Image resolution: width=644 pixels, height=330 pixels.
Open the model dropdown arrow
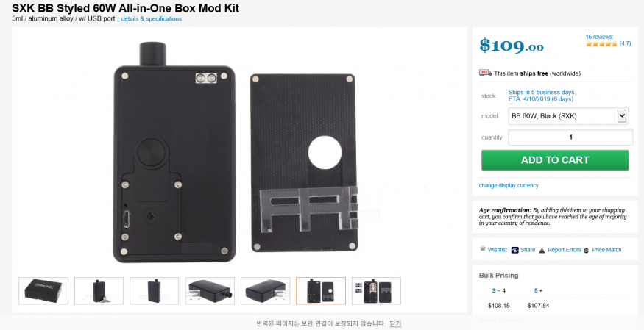coord(622,116)
